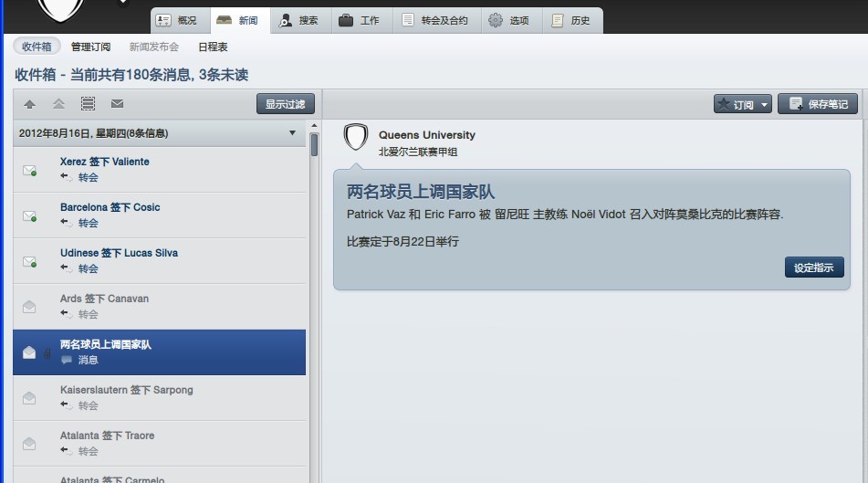Click the message list scrollbar thumb
868x483 pixels.
click(x=314, y=145)
